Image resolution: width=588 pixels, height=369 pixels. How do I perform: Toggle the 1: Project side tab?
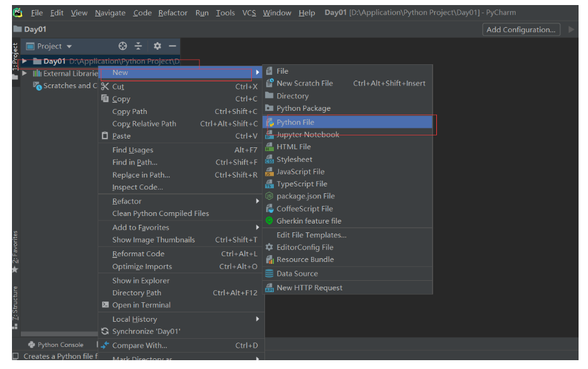click(15, 57)
